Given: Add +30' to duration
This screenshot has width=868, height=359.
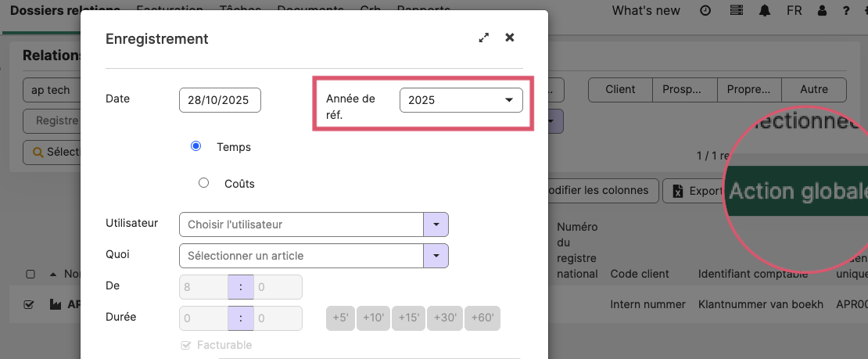Looking at the screenshot, I should tap(444, 318).
